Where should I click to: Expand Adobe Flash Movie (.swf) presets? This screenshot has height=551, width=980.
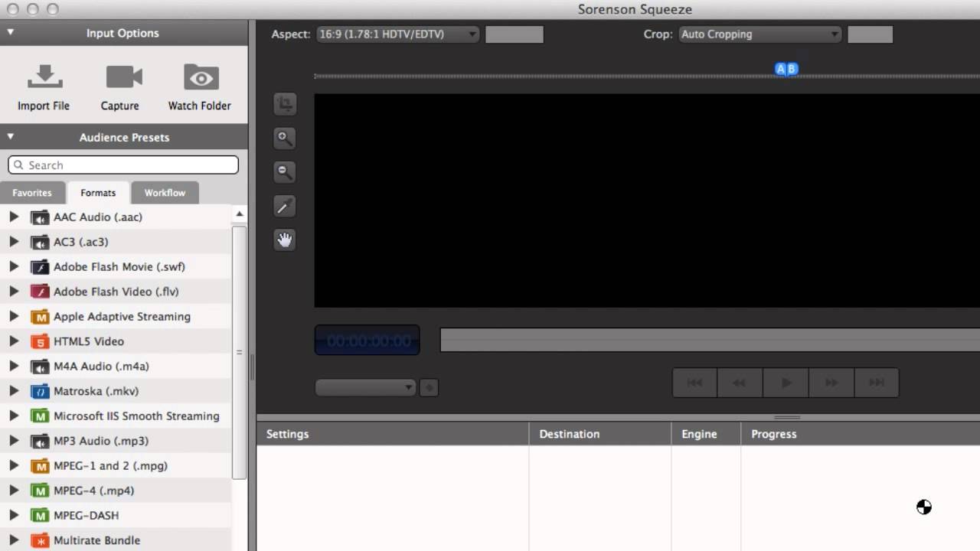coord(14,267)
